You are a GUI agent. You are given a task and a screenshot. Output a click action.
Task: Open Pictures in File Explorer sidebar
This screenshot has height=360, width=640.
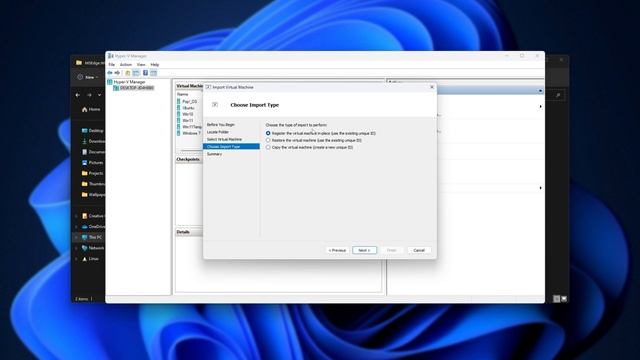point(93,162)
